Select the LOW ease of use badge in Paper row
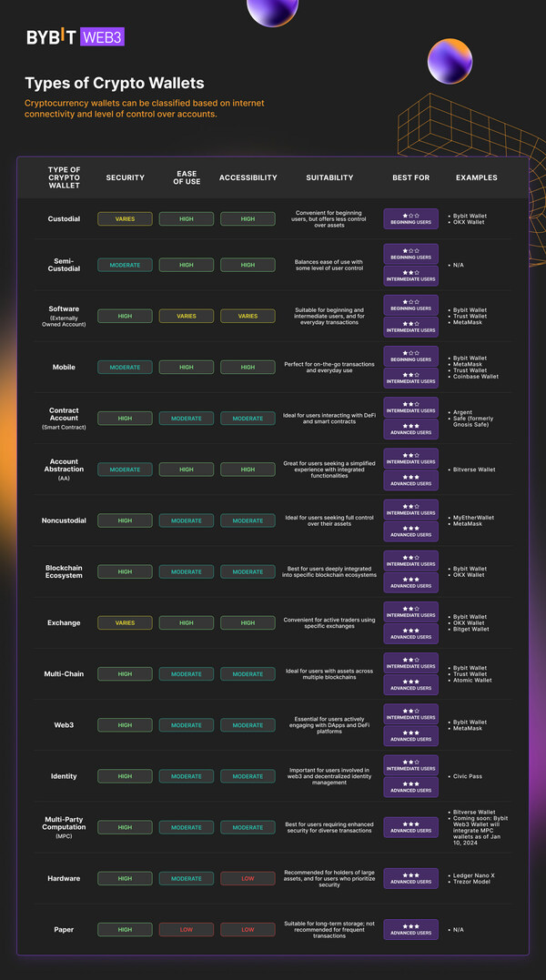The image size is (546, 980). point(187,929)
